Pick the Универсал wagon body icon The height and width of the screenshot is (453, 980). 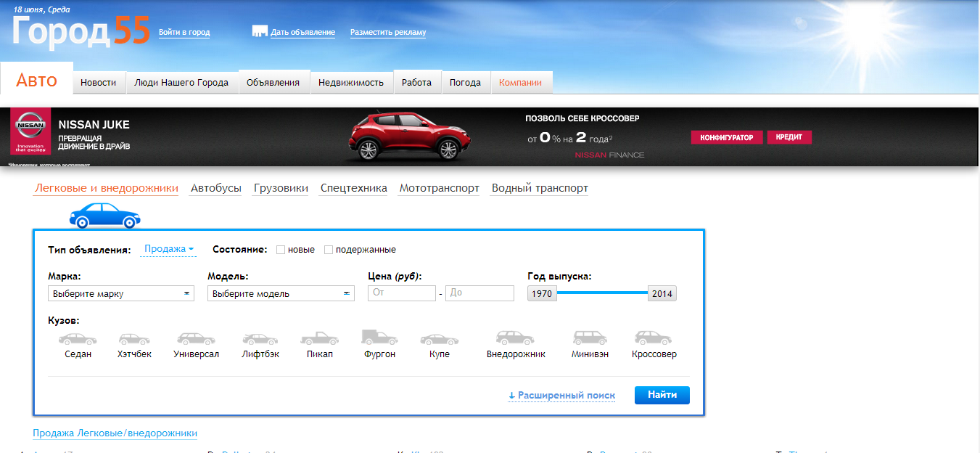click(196, 339)
